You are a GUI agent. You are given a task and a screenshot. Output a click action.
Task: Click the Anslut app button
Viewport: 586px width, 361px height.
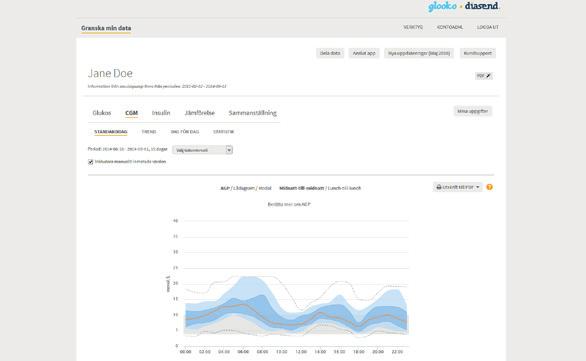[x=364, y=53]
